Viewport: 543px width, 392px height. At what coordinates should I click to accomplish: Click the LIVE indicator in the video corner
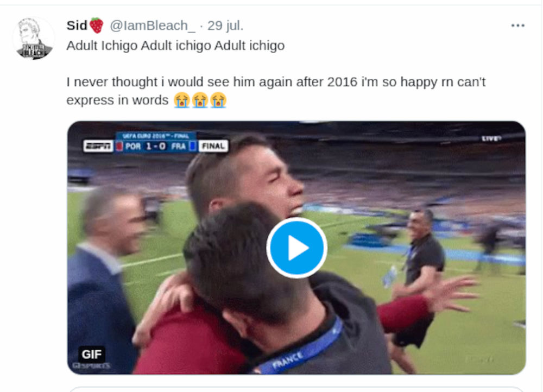point(491,138)
